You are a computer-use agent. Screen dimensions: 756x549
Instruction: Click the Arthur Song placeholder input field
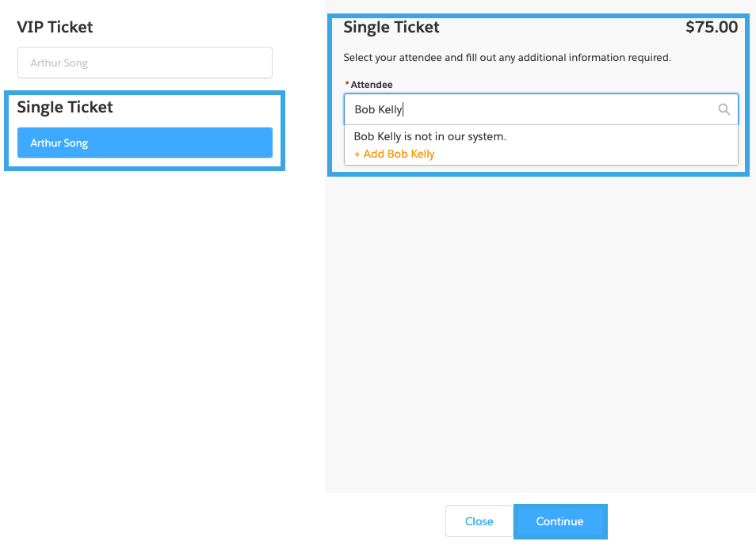point(144,62)
